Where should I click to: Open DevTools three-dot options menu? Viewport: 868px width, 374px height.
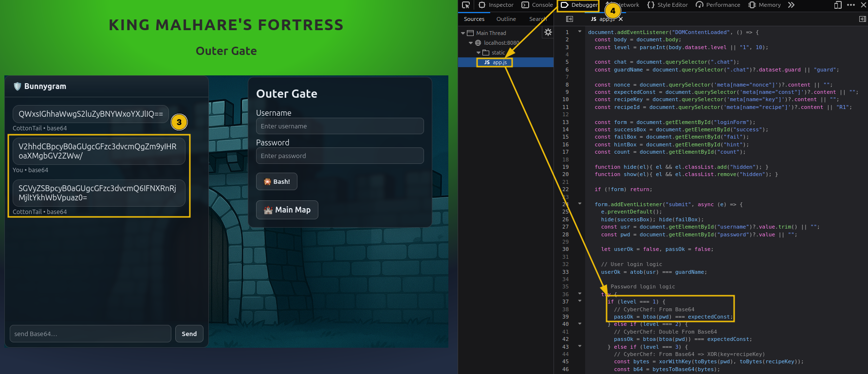click(851, 5)
